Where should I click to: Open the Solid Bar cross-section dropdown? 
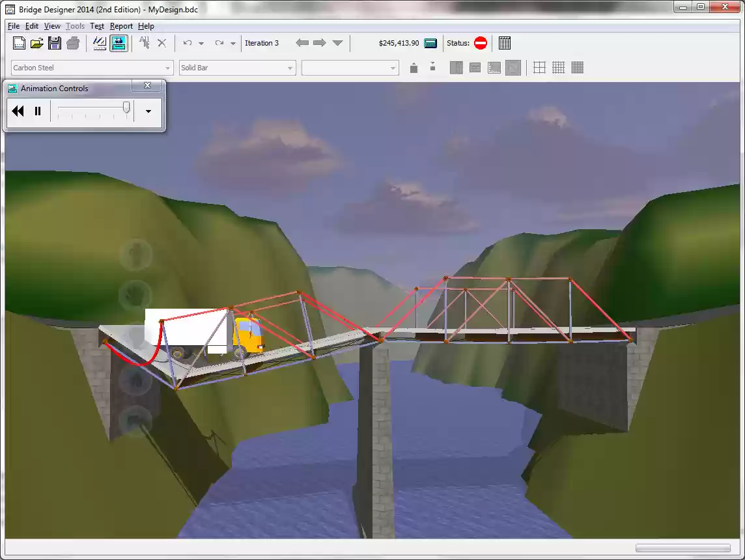(237, 68)
